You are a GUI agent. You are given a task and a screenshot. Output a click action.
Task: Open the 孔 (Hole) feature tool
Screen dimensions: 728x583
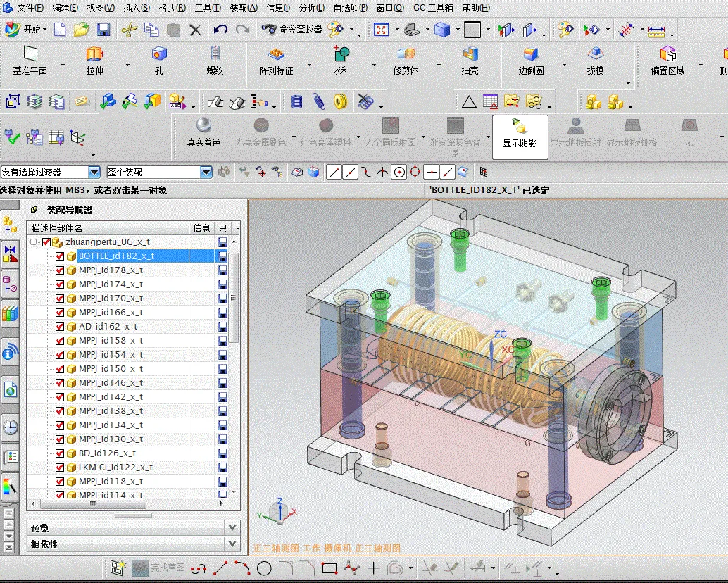tap(158, 60)
